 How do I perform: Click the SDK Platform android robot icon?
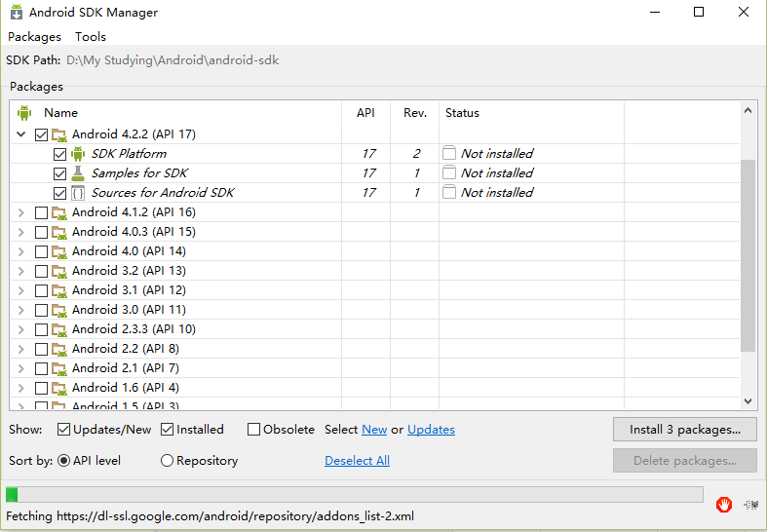coord(78,154)
